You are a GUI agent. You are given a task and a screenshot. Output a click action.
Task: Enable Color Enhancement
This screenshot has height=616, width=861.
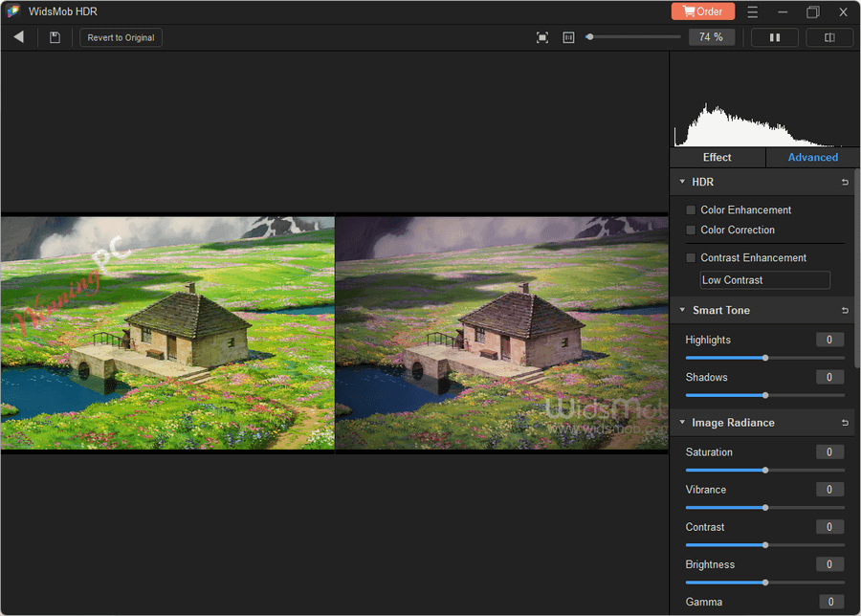[690, 209]
